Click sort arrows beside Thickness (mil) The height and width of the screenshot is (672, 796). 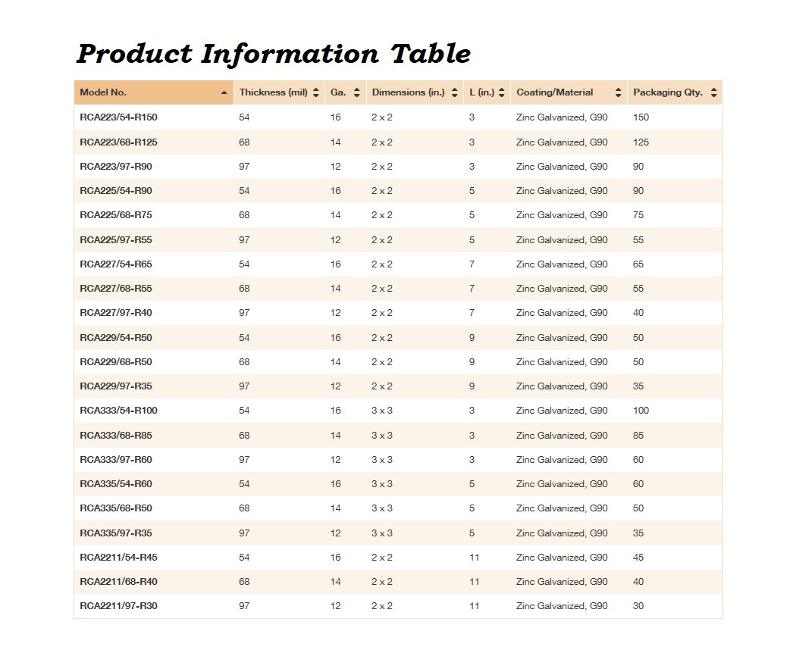(316, 92)
